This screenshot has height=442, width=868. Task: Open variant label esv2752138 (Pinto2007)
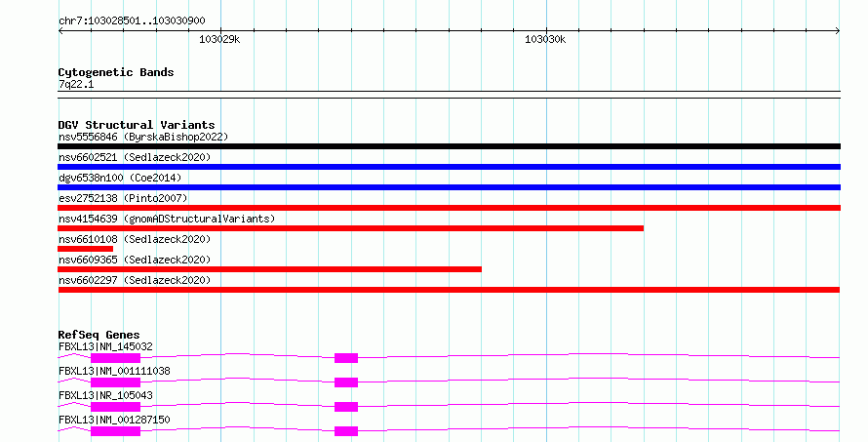pos(123,198)
